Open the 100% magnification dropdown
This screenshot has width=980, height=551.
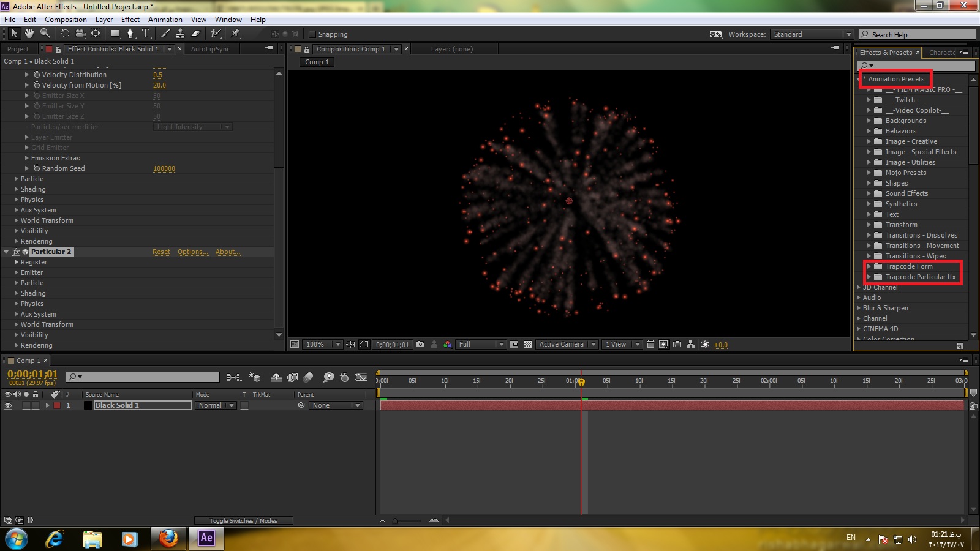(323, 345)
